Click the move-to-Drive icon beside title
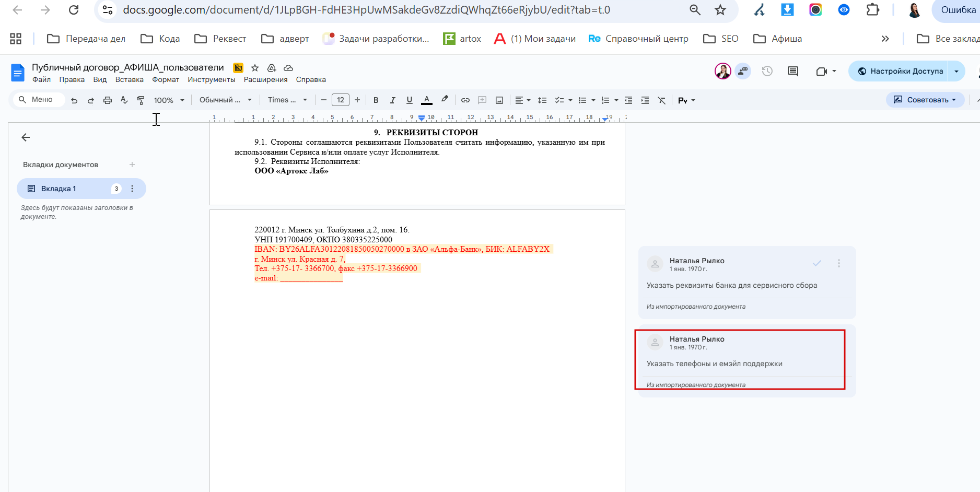Image resolution: width=980 pixels, height=492 pixels. coord(272,68)
